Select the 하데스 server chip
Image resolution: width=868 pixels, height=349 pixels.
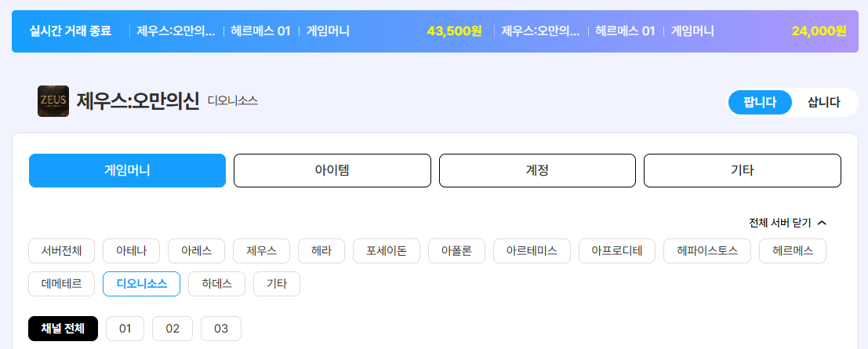click(217, 284)
